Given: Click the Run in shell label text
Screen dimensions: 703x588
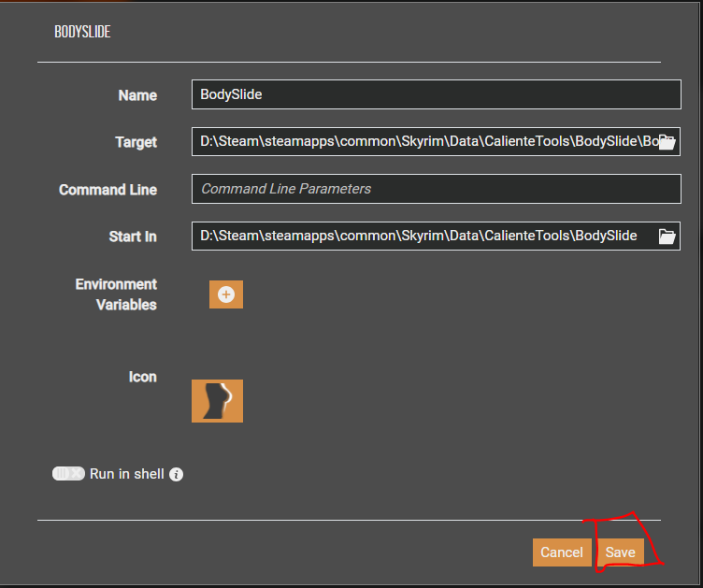Looking at the screenshot, I should click(127, 474).
